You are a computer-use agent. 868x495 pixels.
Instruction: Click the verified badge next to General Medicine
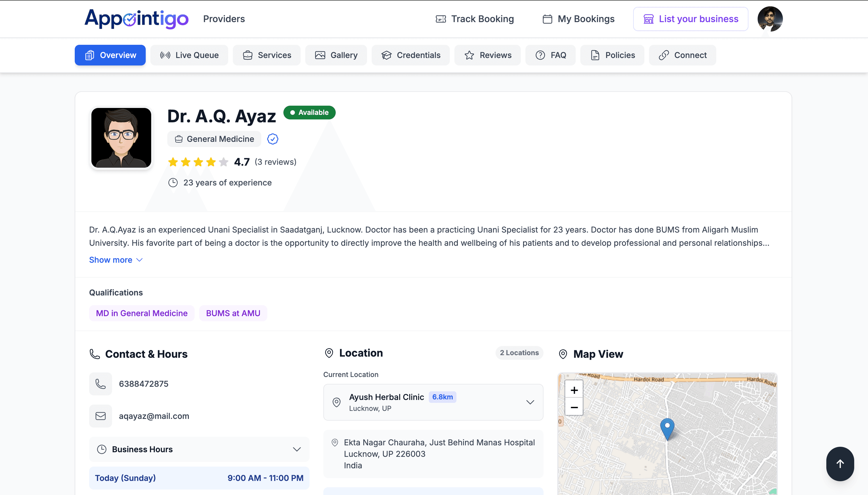[x=272, y=139]
